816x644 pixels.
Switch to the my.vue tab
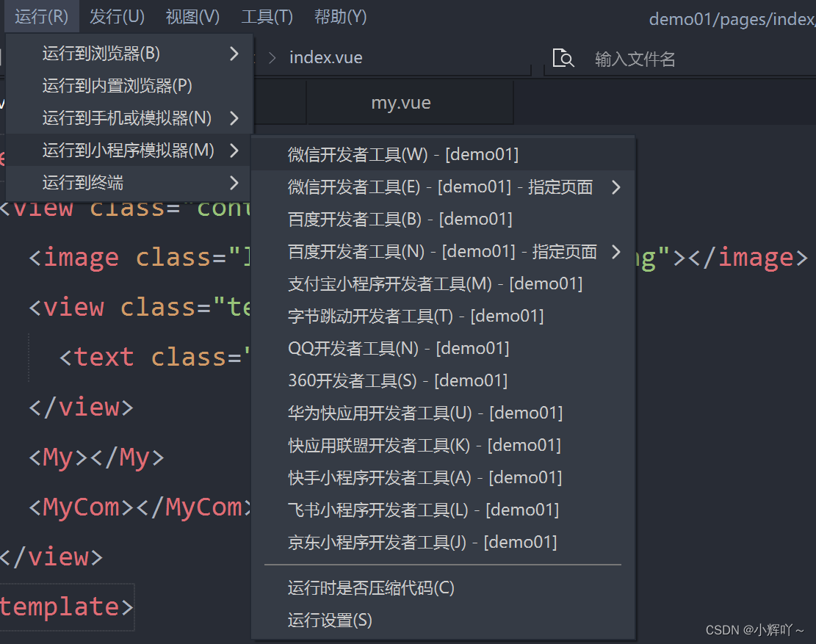tap(410, 103)
